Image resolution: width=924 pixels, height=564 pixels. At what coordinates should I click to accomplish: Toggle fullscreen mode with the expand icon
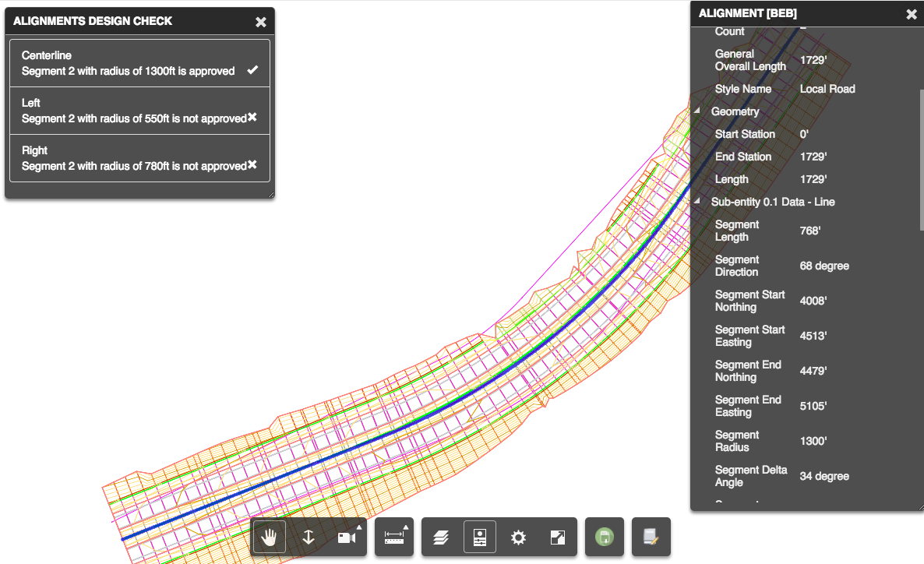(x=556, y=537)
